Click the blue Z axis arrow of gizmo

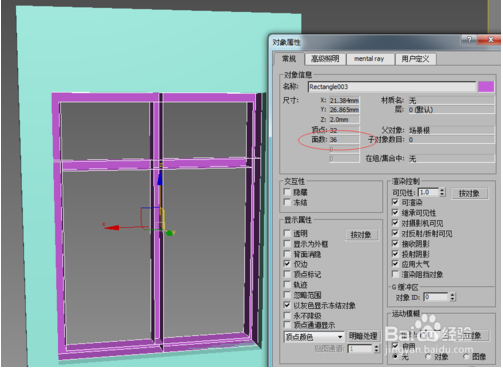(160, 178)
